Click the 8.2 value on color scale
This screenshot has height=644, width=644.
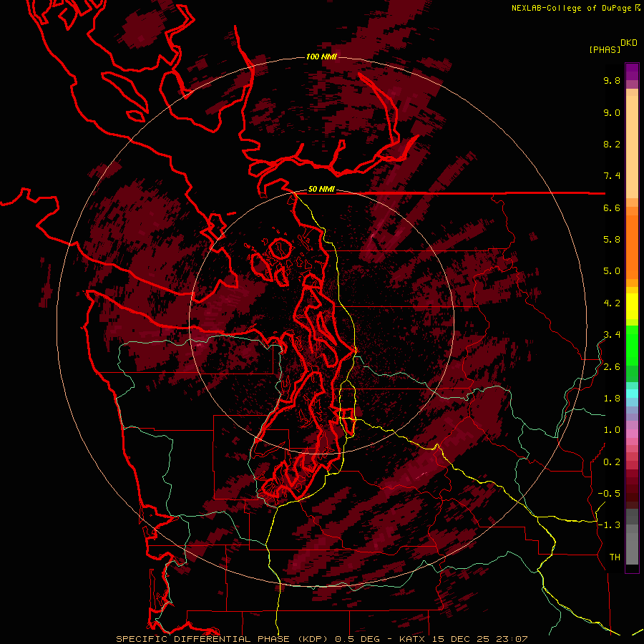click(x=612, y=145)
